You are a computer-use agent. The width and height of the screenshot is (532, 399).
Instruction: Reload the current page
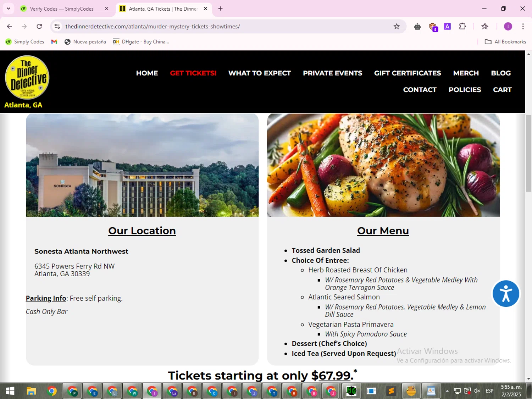coord(39,26)
